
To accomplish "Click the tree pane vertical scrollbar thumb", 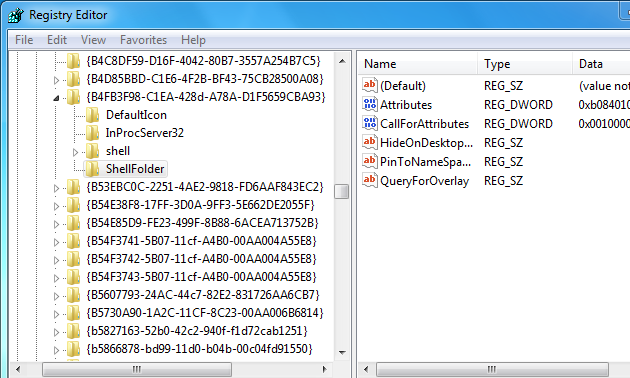I will 342,191.
